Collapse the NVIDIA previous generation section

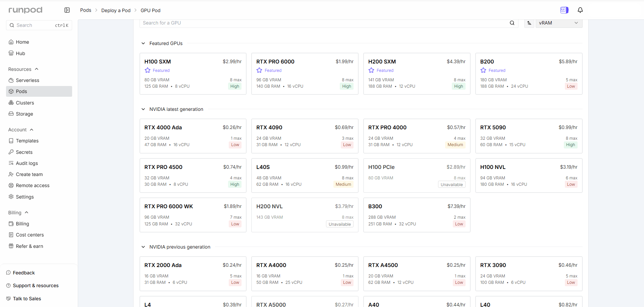pyautogui.click(x=143, y=247)
